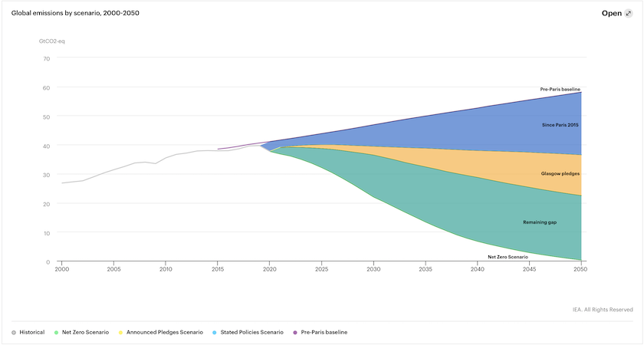The width and height of the screenshot is (644, 345).
Task: Hide the Stated Policies Scenario legend label
Action: point(252,332)
